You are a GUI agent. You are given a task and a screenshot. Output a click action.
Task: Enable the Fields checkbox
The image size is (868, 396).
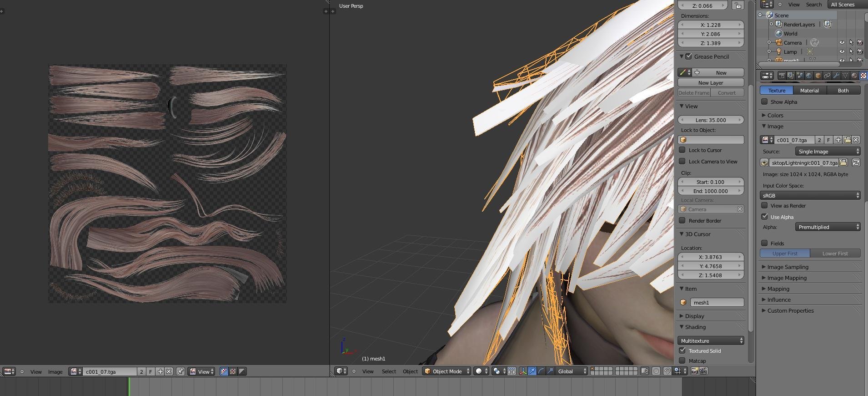coord(765,243)
